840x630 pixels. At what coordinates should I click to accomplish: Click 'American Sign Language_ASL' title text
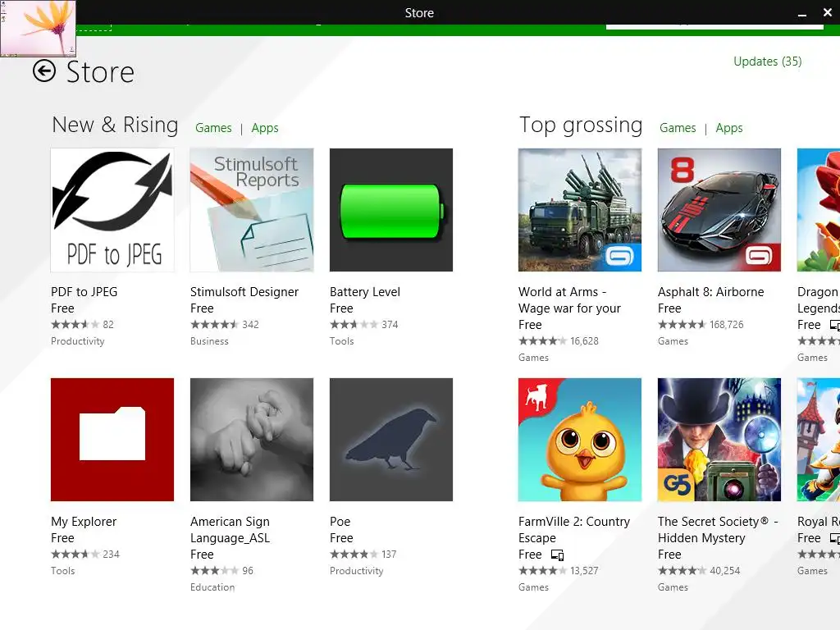pos(231,530)
